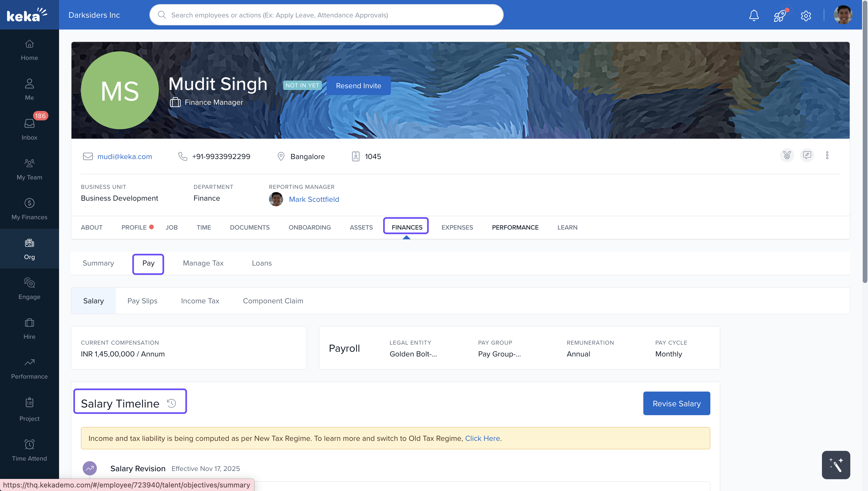Open Time Attend in the sidebar
868x491 pixels.
29,450
